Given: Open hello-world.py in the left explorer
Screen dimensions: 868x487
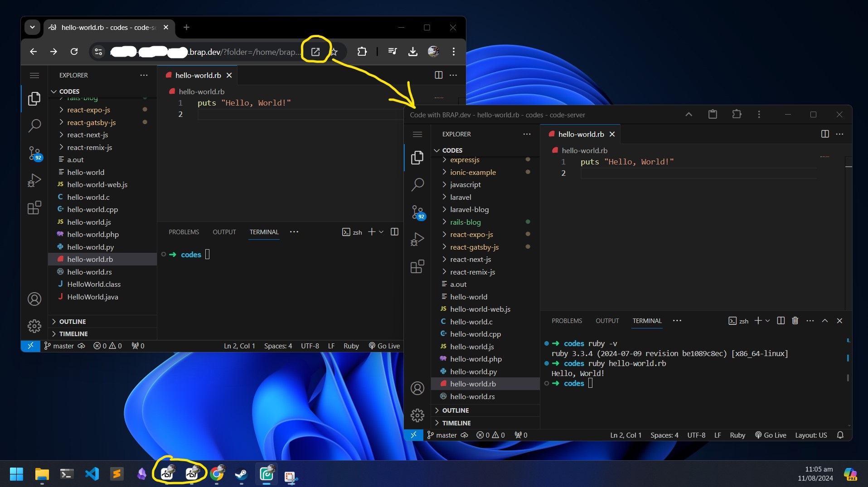Looking at the screenshot, I should (x=91, y=247).
